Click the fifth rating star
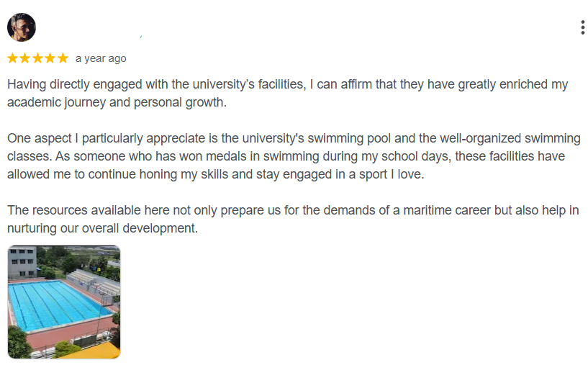 pyautogui.click(x=63, y=58)
